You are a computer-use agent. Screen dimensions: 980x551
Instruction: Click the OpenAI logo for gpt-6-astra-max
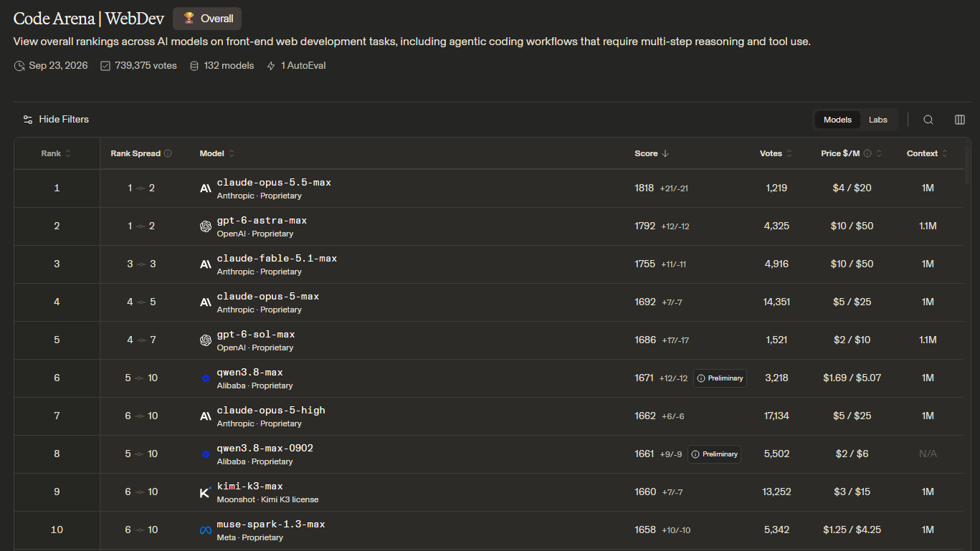pos(206,226)
